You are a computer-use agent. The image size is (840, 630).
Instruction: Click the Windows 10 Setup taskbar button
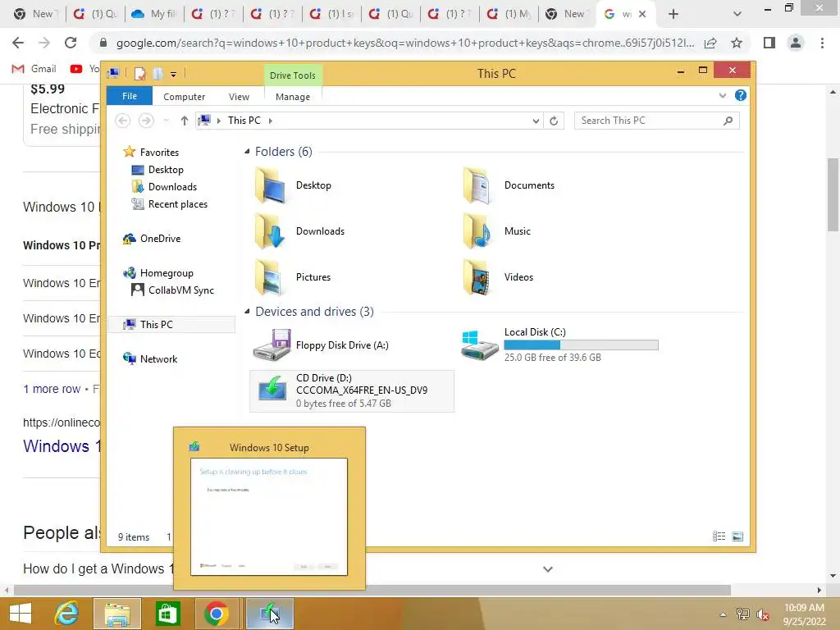coord(269,614)
